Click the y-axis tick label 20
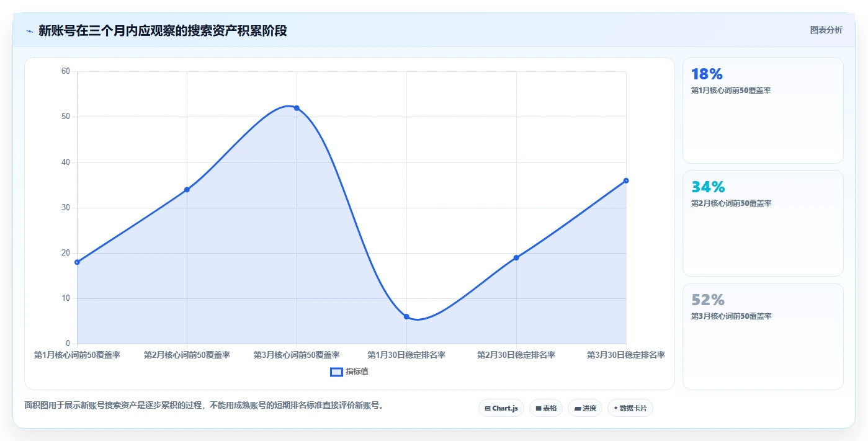Viewport: 868px width, 441px height. click(66, 253)
